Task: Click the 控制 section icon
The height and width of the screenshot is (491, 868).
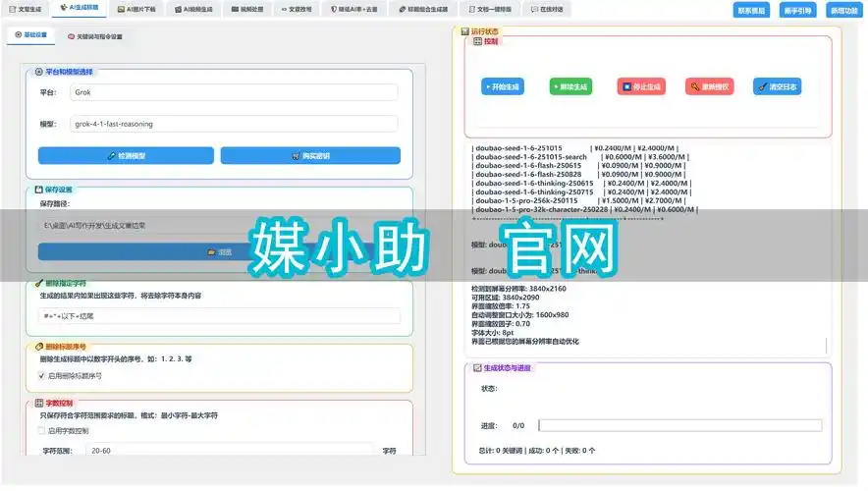Action: point(477,41)
